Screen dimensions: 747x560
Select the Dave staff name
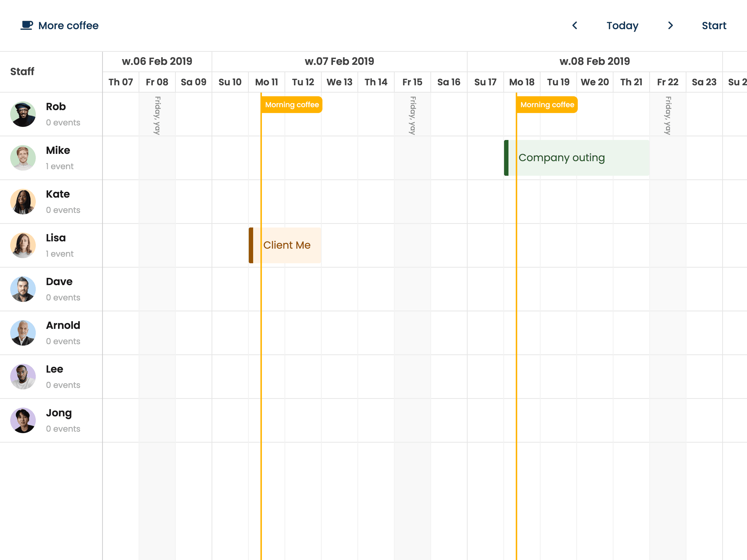point(59,281)
